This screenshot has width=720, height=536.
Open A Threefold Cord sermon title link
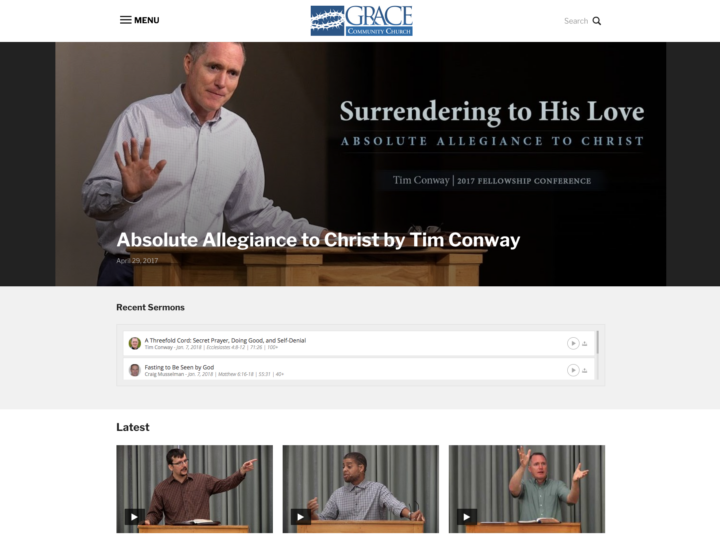click(x=225, y=340)
